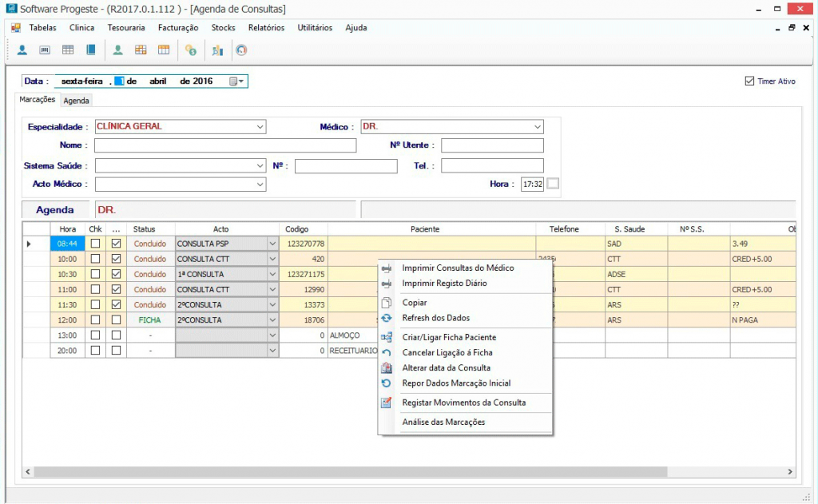Open the Tabelas menu
This screenshot has width=818, height=504.
[43, 28]
